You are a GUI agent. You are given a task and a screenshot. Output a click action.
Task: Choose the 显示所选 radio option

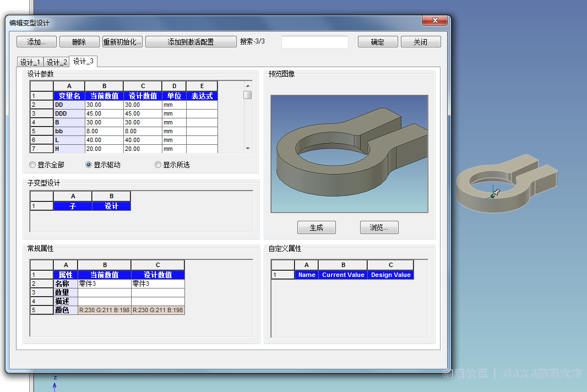[159, 165]
